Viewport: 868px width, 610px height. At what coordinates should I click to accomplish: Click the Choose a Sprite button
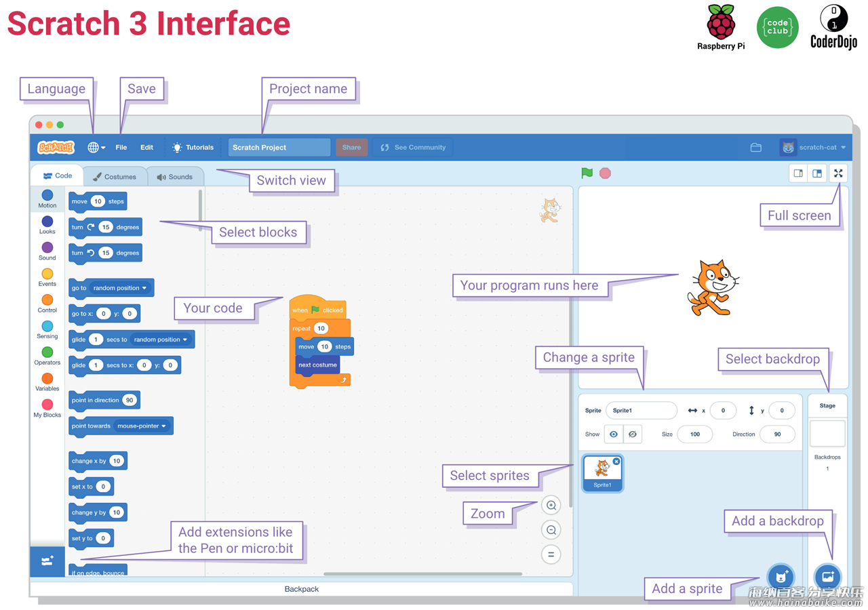781,577
